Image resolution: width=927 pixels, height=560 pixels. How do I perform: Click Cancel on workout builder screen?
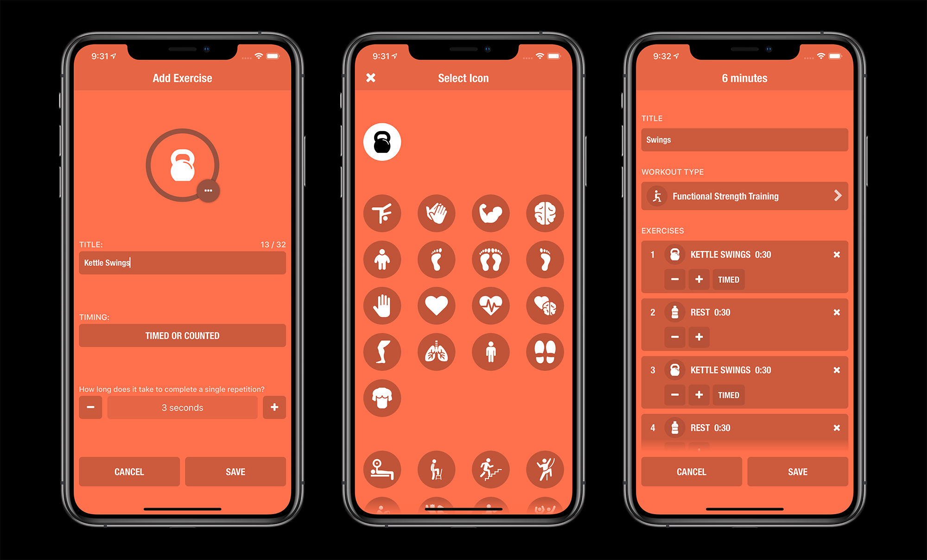point(691,472)
